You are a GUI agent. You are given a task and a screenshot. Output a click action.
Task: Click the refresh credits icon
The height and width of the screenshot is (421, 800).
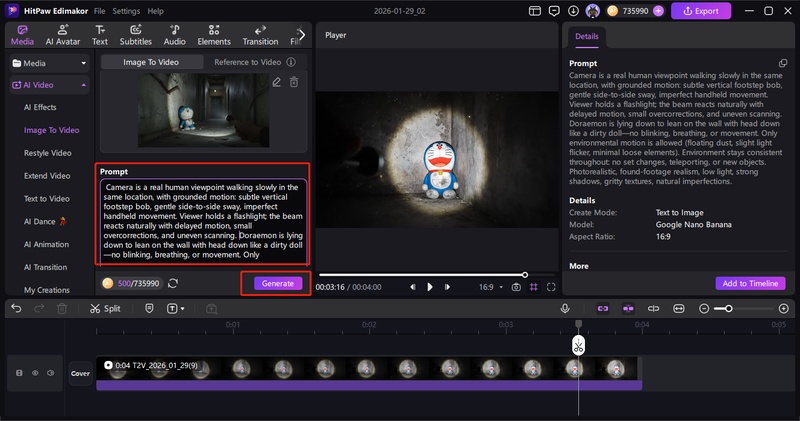(x=173, y=283)
